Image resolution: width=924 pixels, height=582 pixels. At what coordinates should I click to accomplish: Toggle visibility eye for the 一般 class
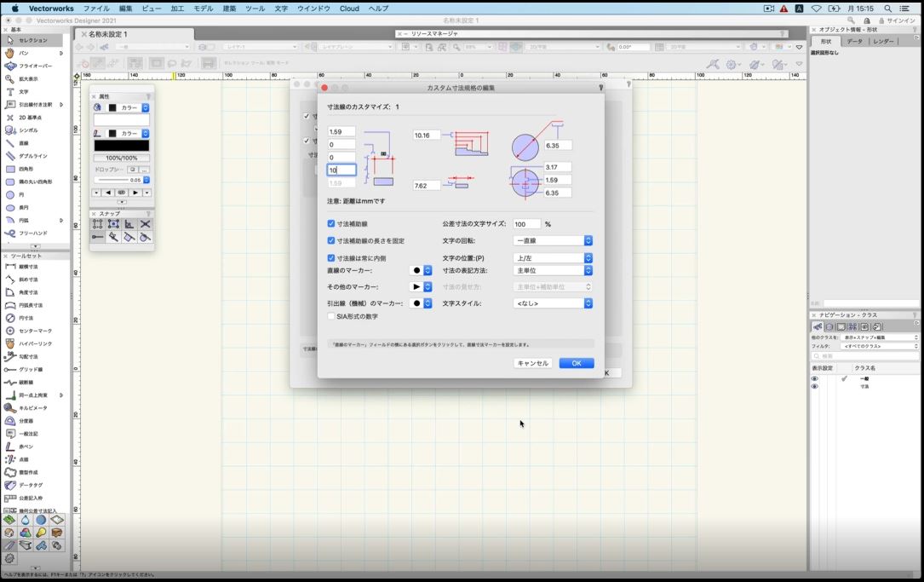(x=814, y=378)
